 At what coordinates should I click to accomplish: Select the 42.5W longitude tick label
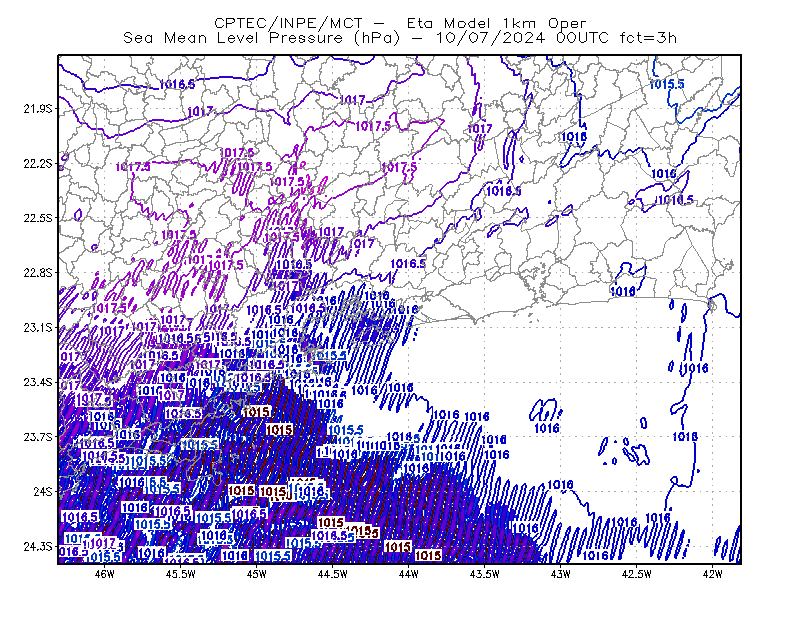(x=636, y=574)
